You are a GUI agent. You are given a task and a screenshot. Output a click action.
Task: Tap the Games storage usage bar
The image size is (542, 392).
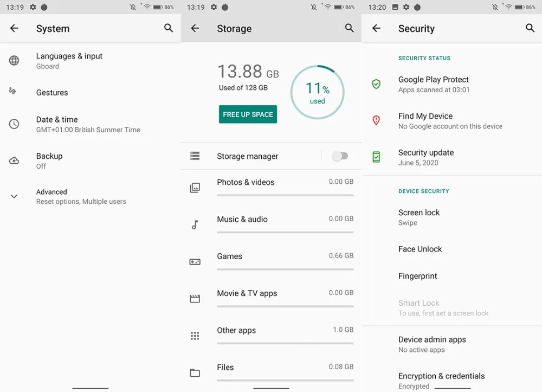pyautogui.click(x=285, y=269)
